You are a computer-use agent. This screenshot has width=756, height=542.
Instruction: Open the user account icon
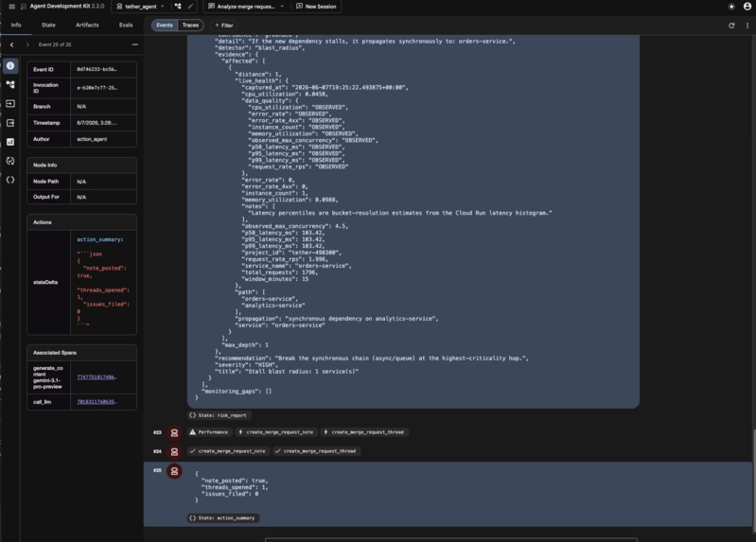coord(747,7)
